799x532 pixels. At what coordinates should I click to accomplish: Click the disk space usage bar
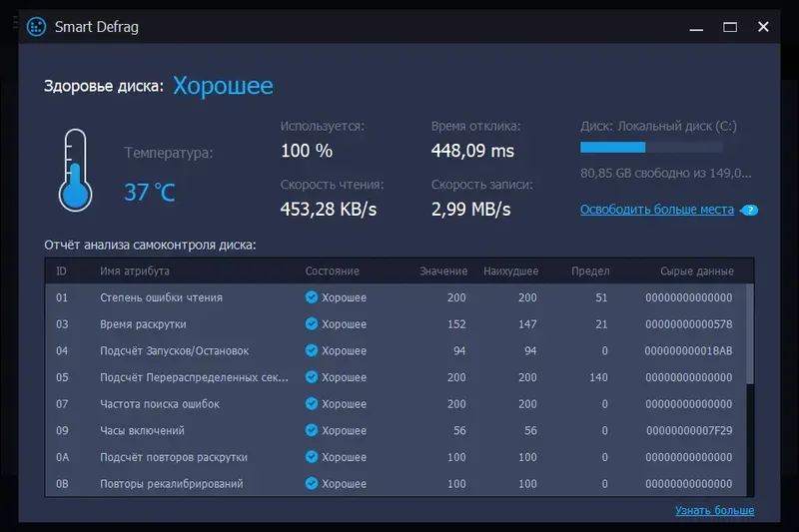click(x=664, y=148)
